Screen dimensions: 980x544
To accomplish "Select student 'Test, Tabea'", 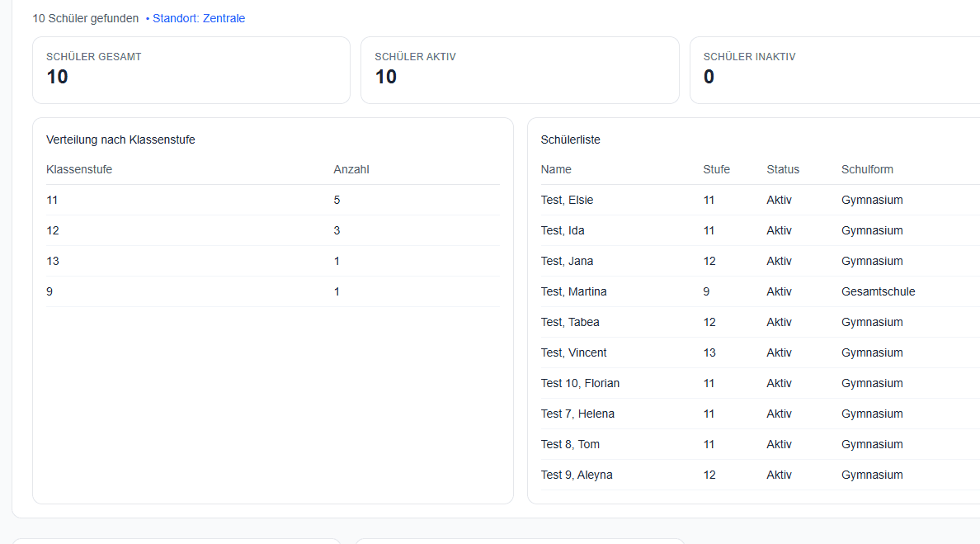I will [570, 323].
